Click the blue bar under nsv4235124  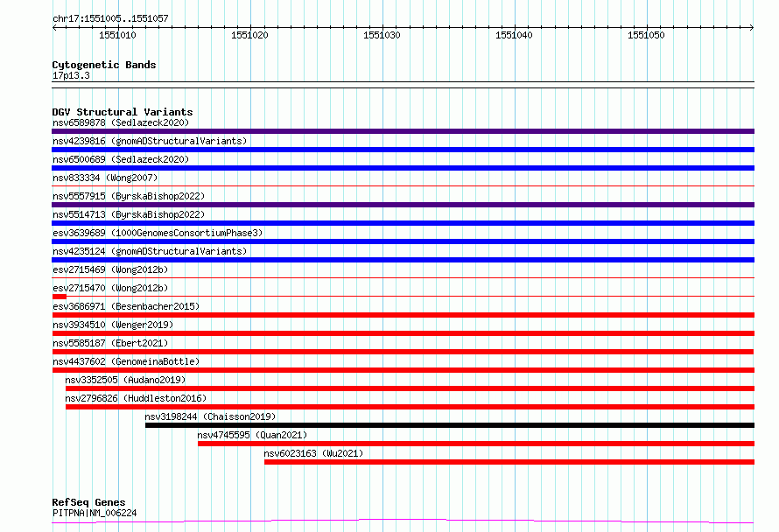[403, 260]
